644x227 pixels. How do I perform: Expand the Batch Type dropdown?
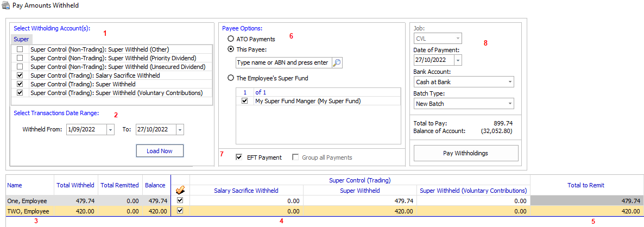click(x=510, y=104)
